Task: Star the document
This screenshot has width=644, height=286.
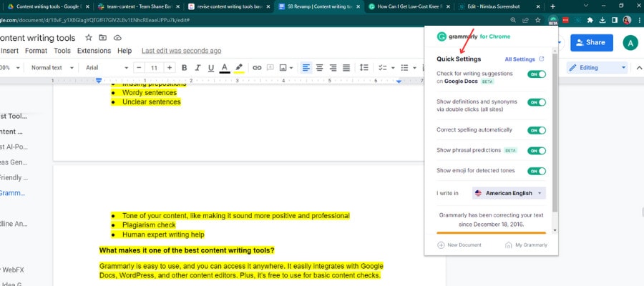Action: [x=88, y=38]
